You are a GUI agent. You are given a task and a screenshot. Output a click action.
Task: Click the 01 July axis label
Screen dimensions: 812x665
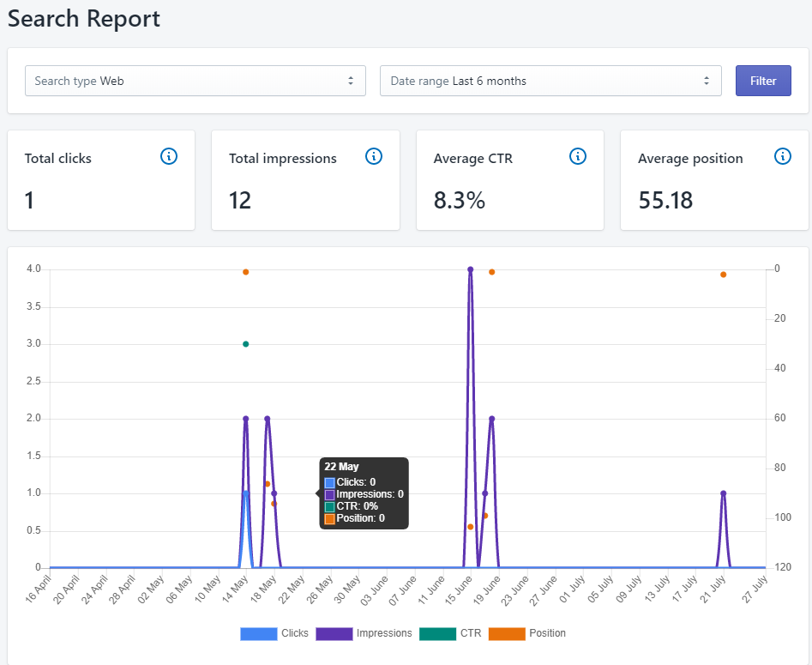coord(572,589)
